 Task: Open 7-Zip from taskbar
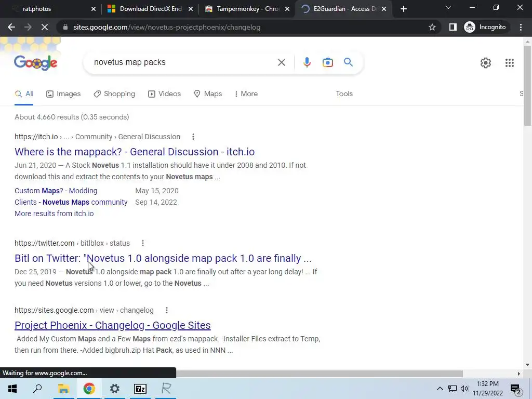coord(140,389)
